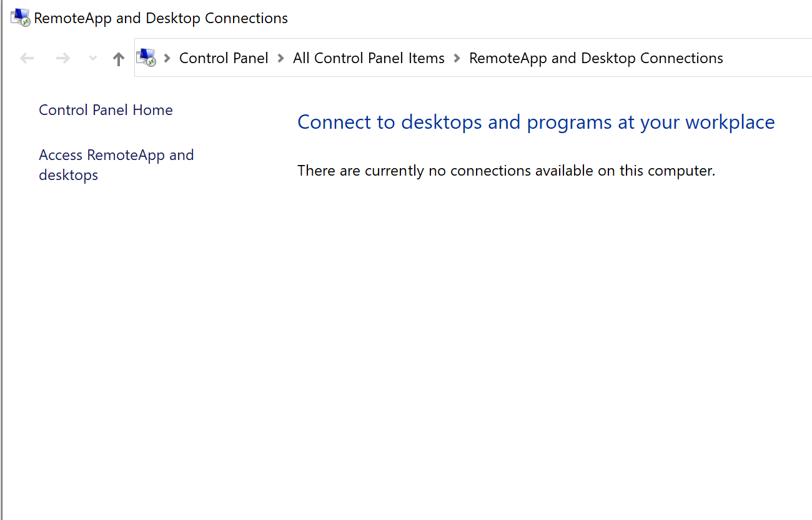Click the Back navigation arrow
The image size is (812, 520).
click(x=27, y=58)
